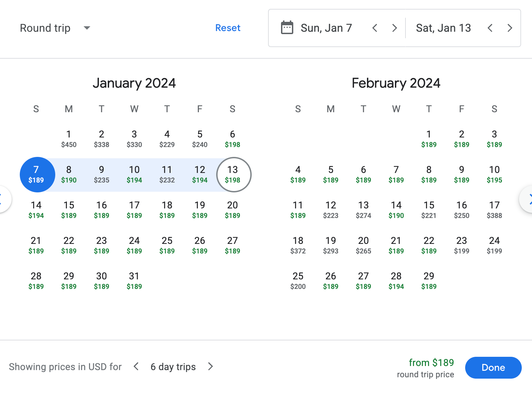Select February 17 priced at $388
532x395 pixels.
[x=494, y=210]
